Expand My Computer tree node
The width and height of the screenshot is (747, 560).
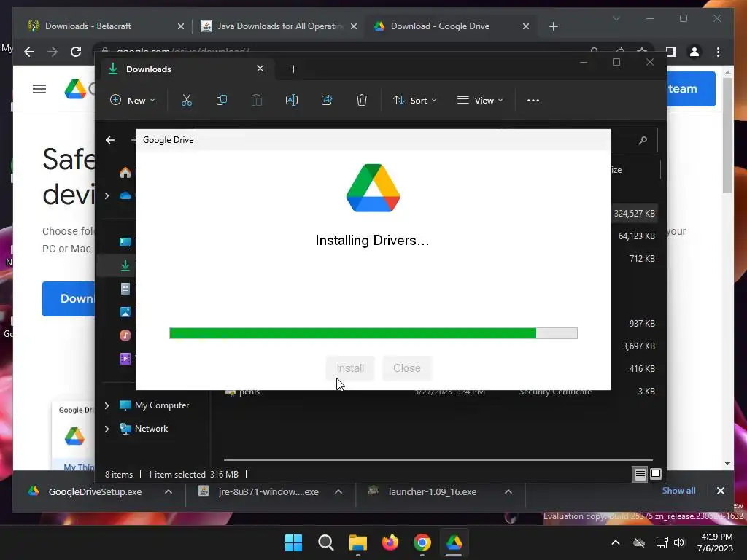point(107,405)
